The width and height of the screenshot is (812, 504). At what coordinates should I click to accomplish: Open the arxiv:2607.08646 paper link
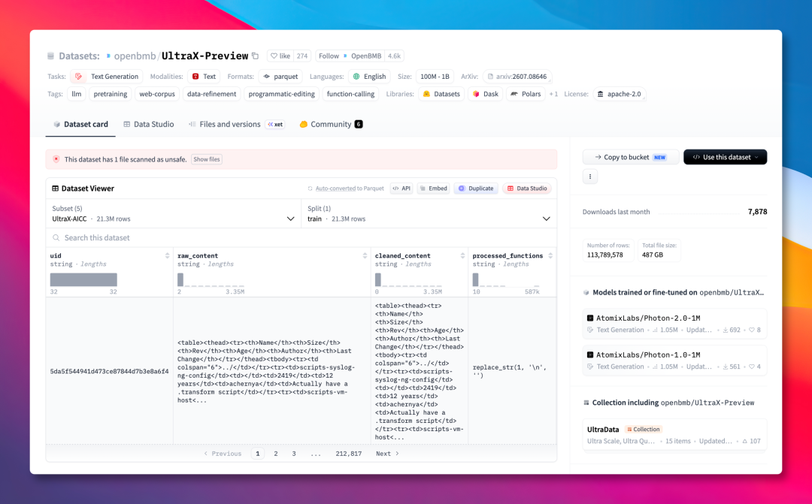point(517,77)
